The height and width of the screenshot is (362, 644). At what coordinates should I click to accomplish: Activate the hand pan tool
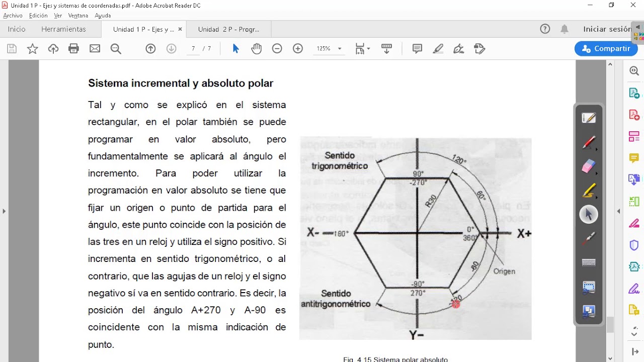tap(257, 49)
